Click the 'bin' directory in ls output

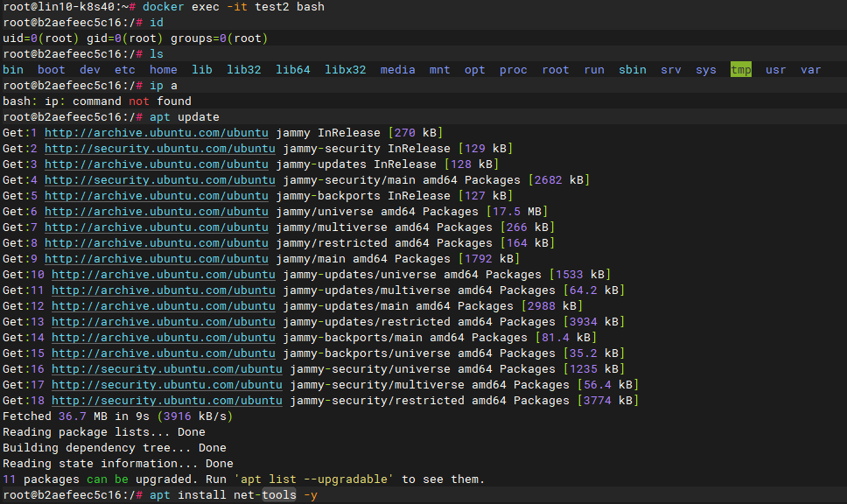tap(13, 70)
